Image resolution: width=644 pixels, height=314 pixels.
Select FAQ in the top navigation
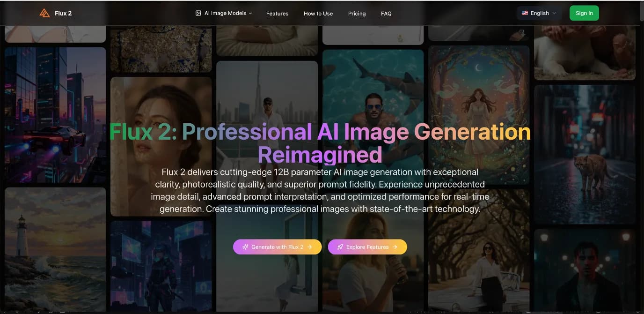(386, 14)
